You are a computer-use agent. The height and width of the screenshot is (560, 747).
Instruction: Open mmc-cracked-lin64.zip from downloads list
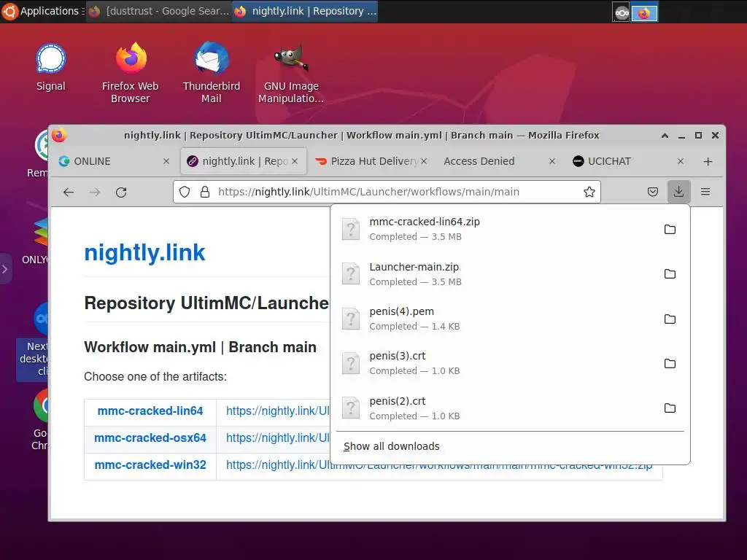pyautogui.click(x=495, y=229)
